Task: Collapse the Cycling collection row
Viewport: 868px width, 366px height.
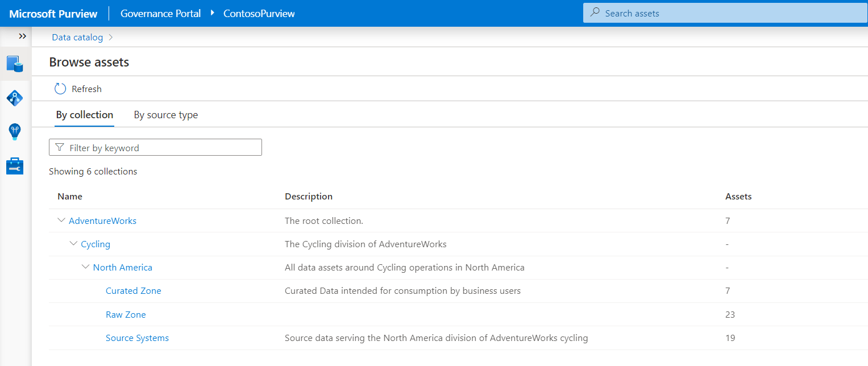Action: pyautogui.click(x=73, y=244)
